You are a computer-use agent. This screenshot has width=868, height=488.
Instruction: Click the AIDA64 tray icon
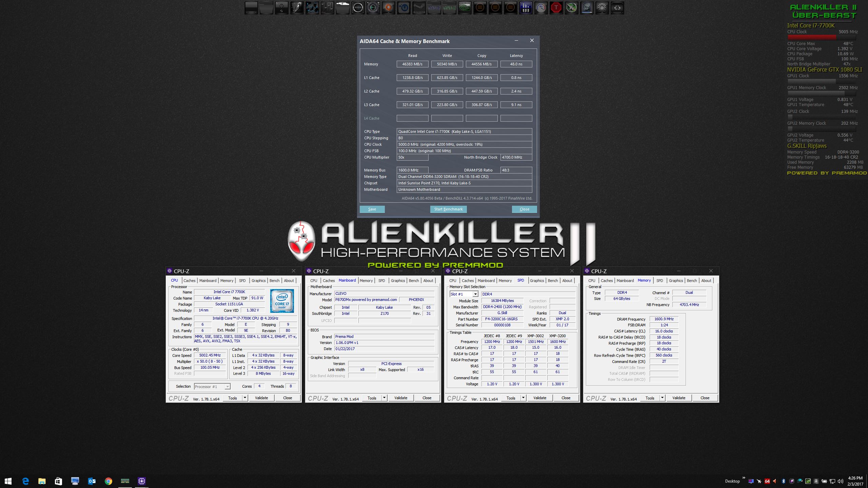click(767, 481)
